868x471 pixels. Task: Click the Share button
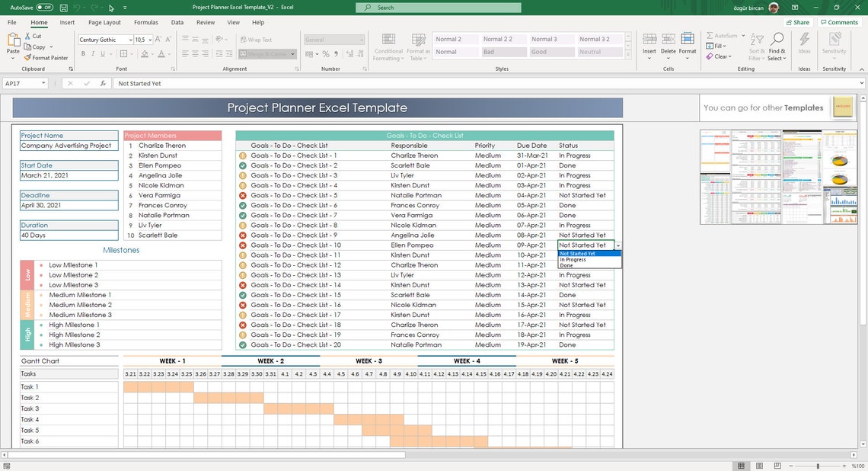[x=796, y=21]
